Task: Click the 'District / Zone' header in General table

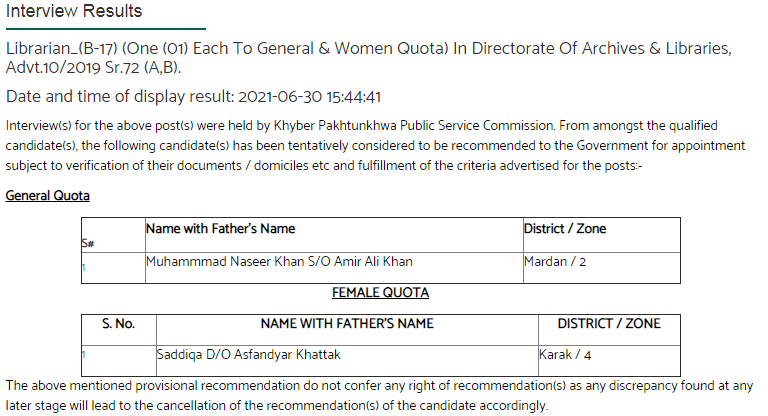Action: 565,229
